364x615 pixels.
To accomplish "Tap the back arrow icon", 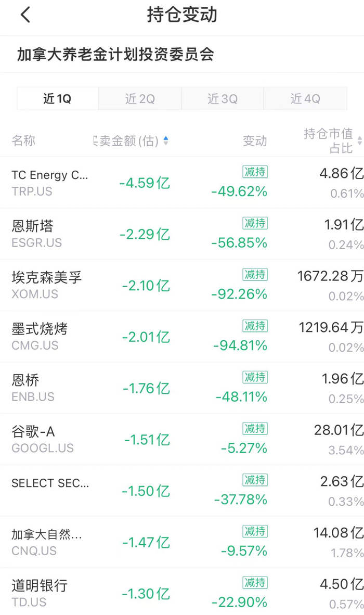I will pyautogui.click(x=25, y=15).
